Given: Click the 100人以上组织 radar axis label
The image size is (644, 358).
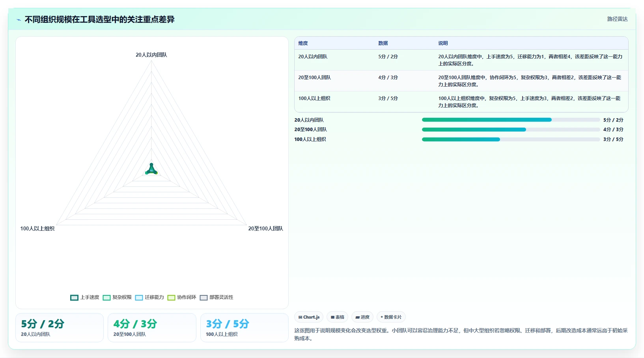Looking at the screenshot, I should [x=37, y=228].
